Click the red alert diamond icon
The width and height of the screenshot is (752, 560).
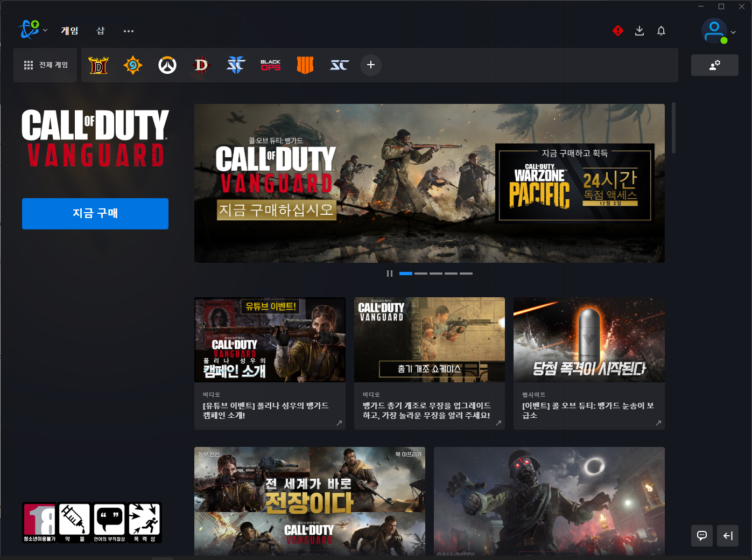pos(618,31)
